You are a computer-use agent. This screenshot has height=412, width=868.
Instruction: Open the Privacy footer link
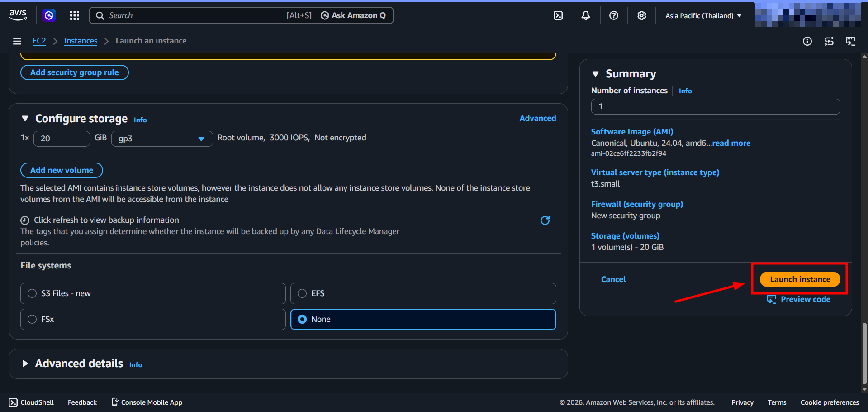click(742, 402)
